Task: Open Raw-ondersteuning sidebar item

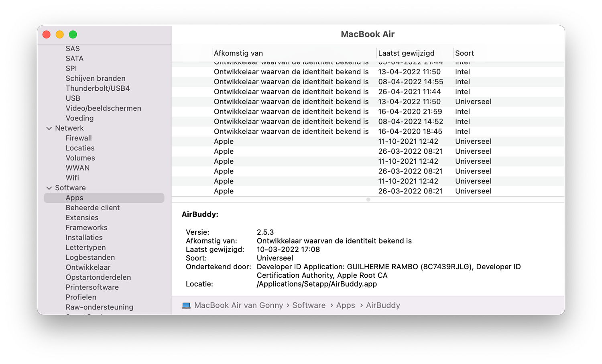Action: pos(100,307)
